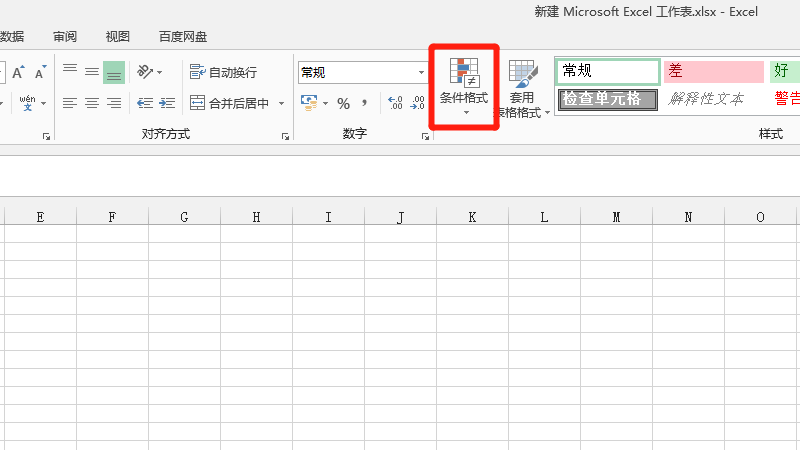
Task: Click the decrease indent icon
Action: click(145, 103)
